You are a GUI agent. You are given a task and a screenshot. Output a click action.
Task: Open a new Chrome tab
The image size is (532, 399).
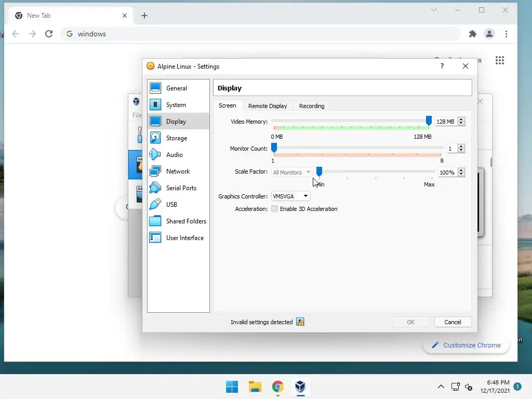click(x=144, y=16)
